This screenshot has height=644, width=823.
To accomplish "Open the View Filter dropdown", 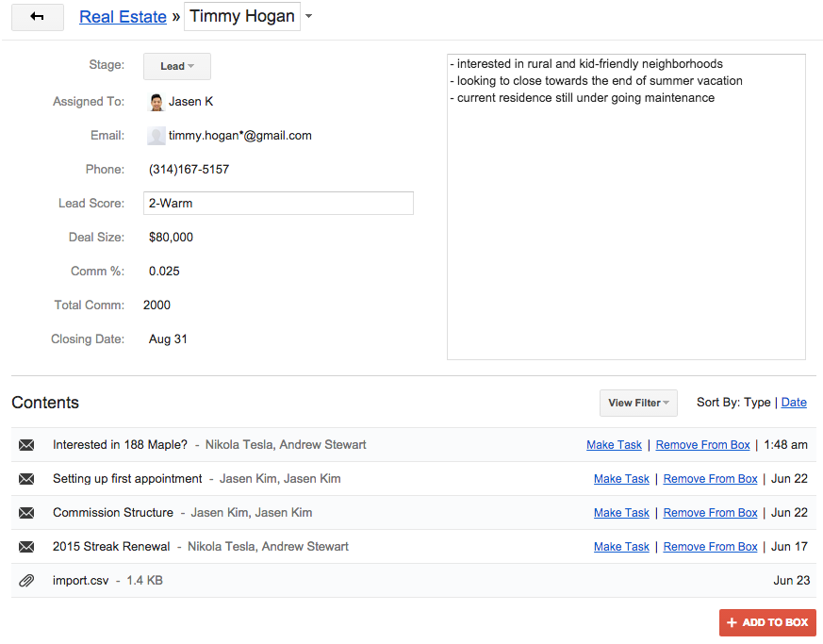I will (x=638, y=403).
